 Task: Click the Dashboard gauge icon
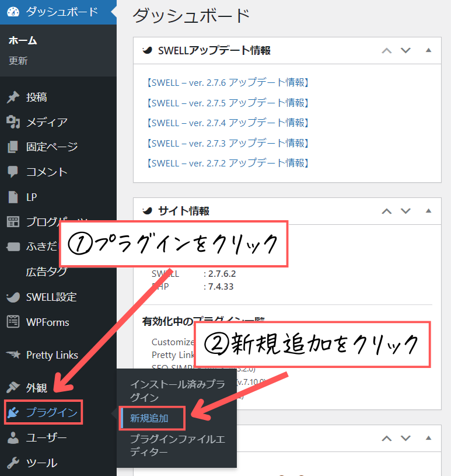click(13, 12)
